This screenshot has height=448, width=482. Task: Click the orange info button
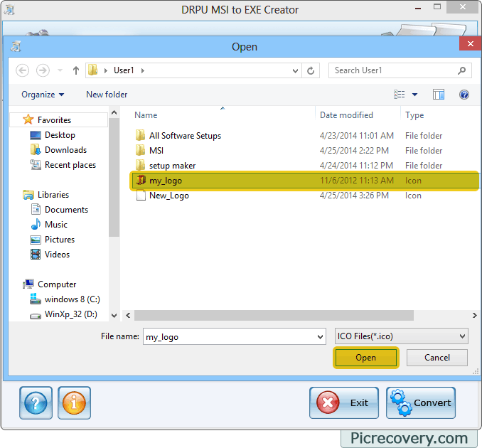click(x=74, y=402)
